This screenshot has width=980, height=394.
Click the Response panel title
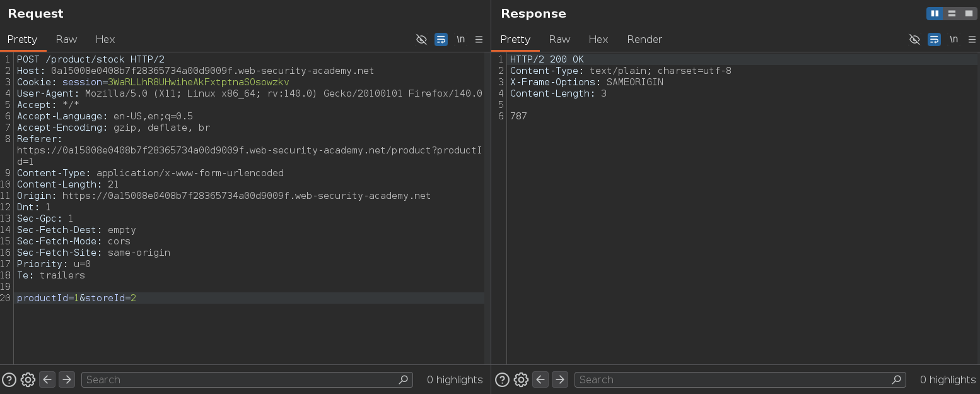534,13
